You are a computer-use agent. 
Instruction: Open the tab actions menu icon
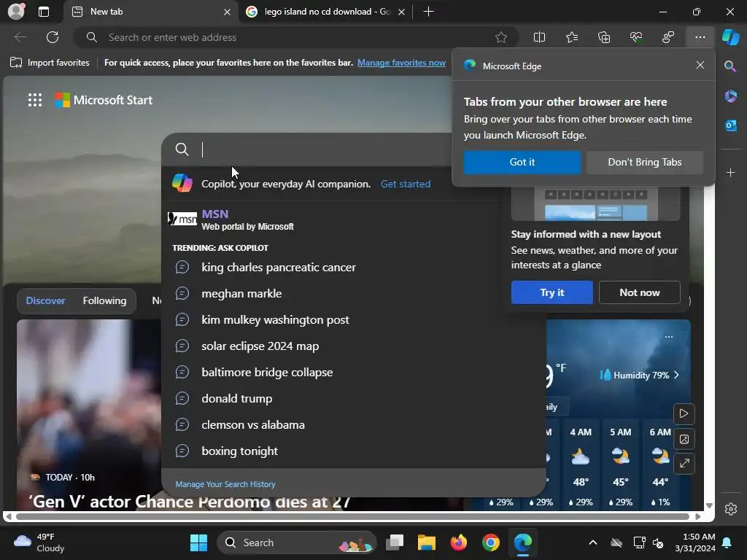click(x=43, y=12)
